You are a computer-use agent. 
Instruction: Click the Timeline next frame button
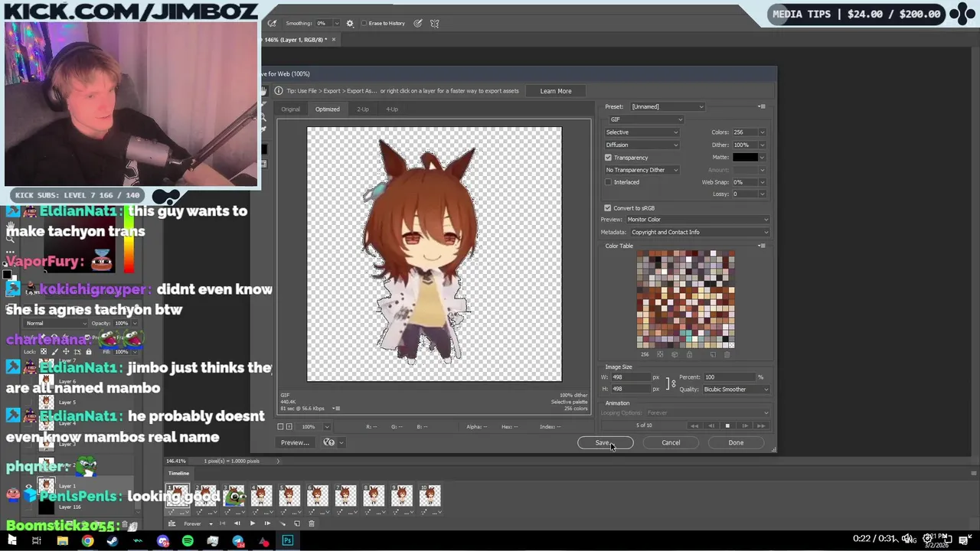click(267, 523)
